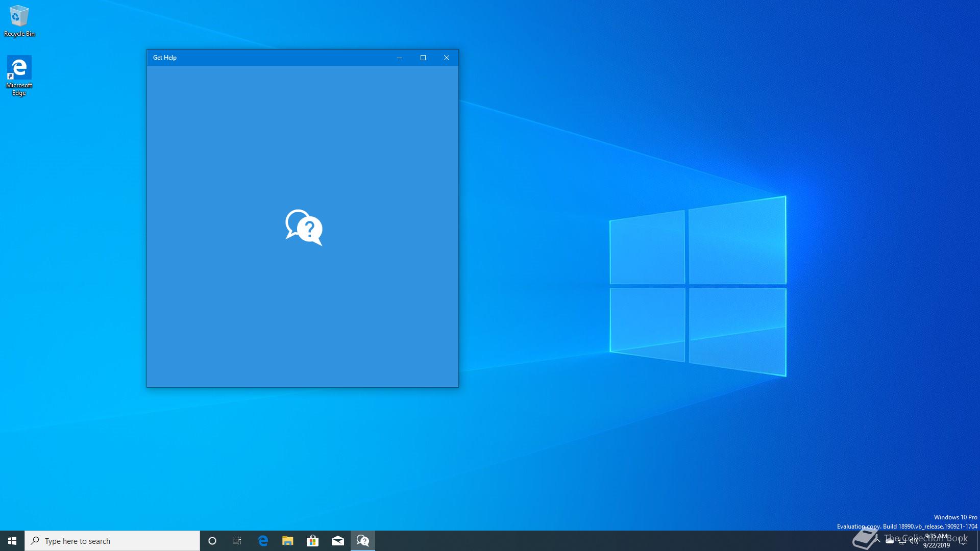The height and width of the screenshot is (551, 980).
Task: Open the Mail app from the taskbar
Action: click(x=337, y=541)
